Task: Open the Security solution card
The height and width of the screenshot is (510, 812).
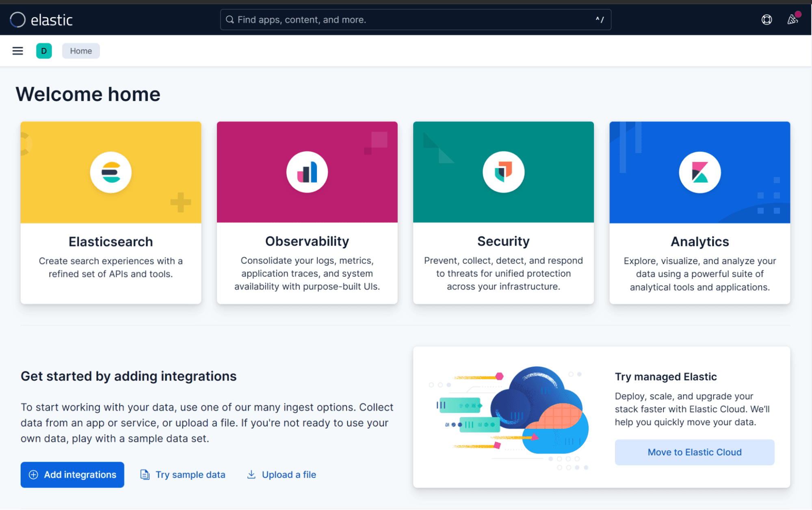Action: pyautogui.click(x=503, y=242)
